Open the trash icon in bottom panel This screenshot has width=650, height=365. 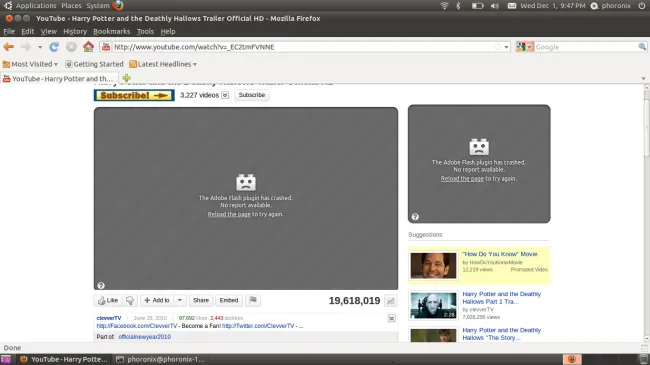coord(644,359)
